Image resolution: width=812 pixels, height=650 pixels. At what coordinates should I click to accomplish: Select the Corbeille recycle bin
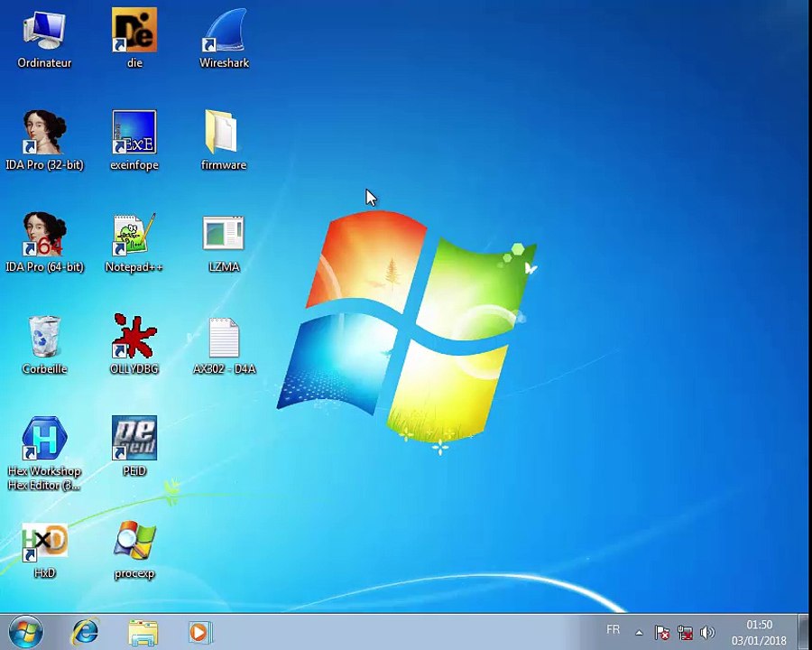(x=44, y=344)
